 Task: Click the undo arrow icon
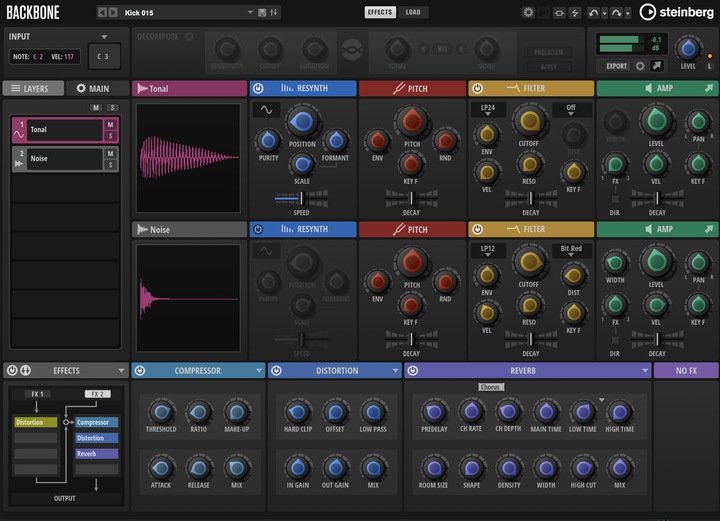(593, 13)
